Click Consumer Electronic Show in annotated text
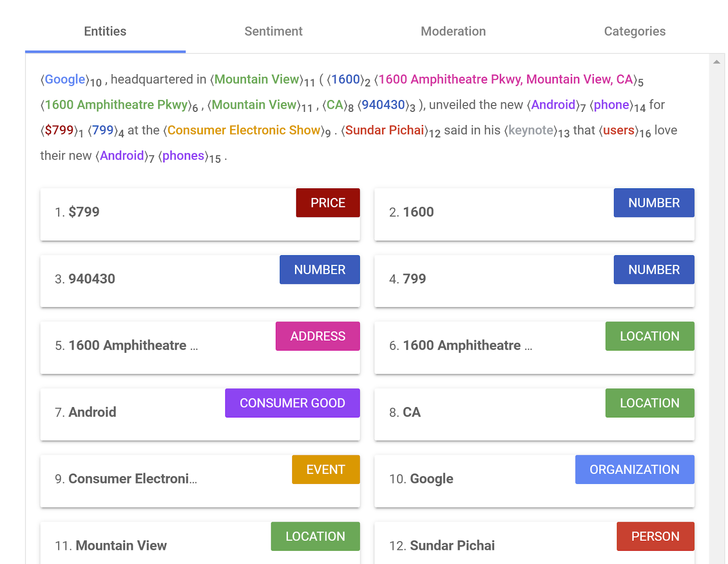Screen dimensions: 728x564 click(x=244, y=131)
